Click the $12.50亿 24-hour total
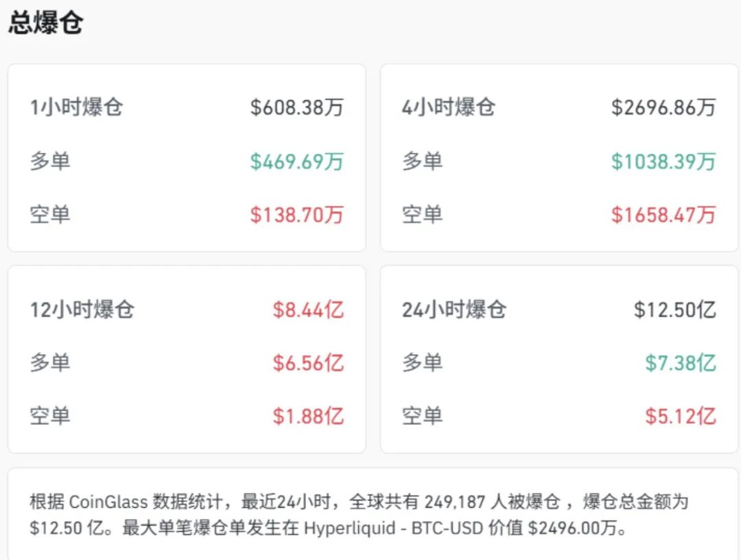 [x=675, y=310]
